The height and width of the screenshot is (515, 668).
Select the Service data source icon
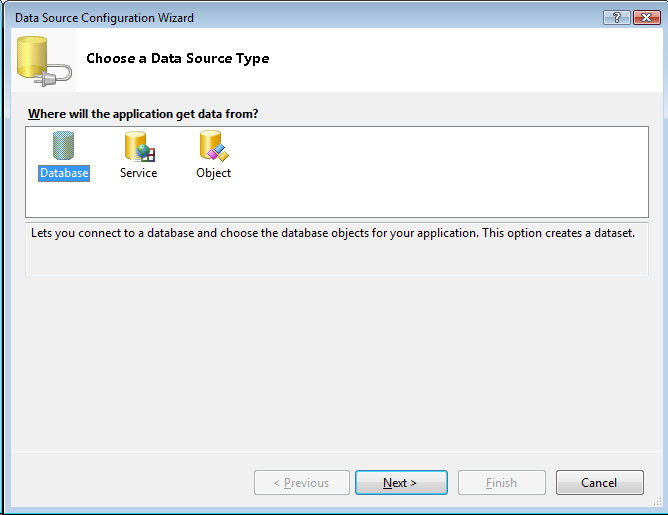pyautogui.click(x=138, y=147)
